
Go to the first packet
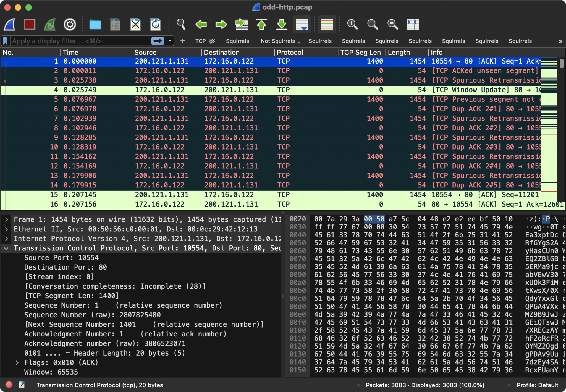pyautogui.click(x=261, y=25)
